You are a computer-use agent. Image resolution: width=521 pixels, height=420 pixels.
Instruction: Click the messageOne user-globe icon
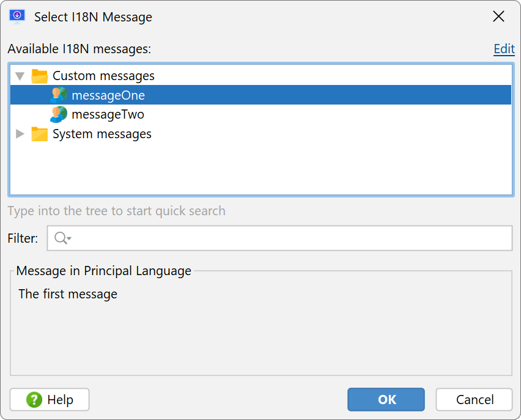pos(59,95)
